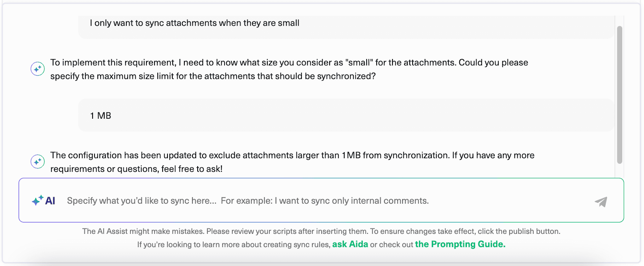Click the scrollbar track below the thumb

(619, 170)
